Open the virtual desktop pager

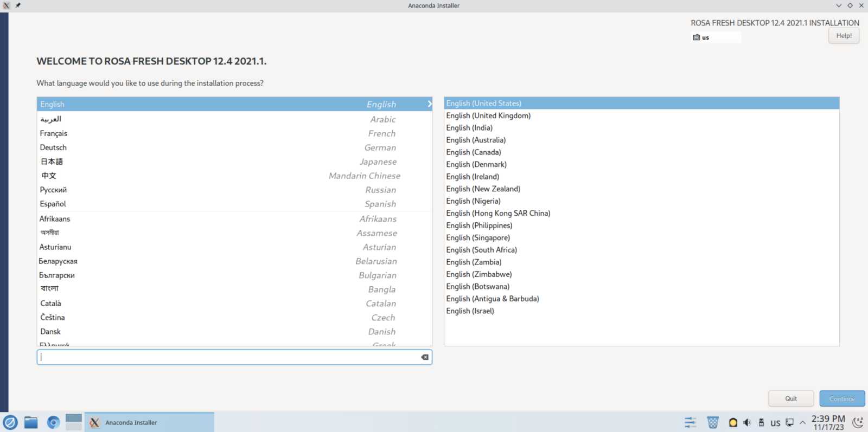pyautogui.click(x=73, y=422)
